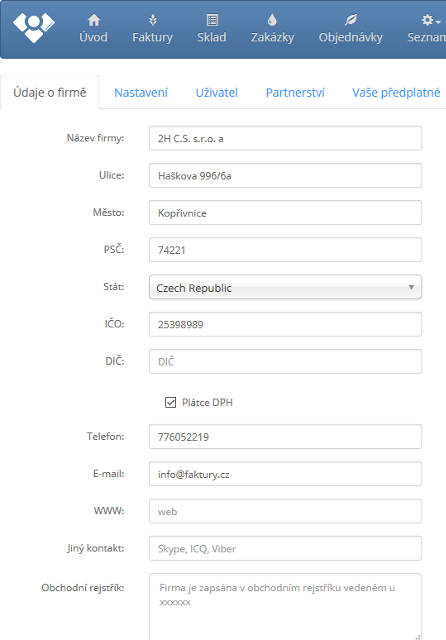Click the Obchodní rejstřík text area
446x640 pixels.
pyautogui.click(x=285, y=607)
